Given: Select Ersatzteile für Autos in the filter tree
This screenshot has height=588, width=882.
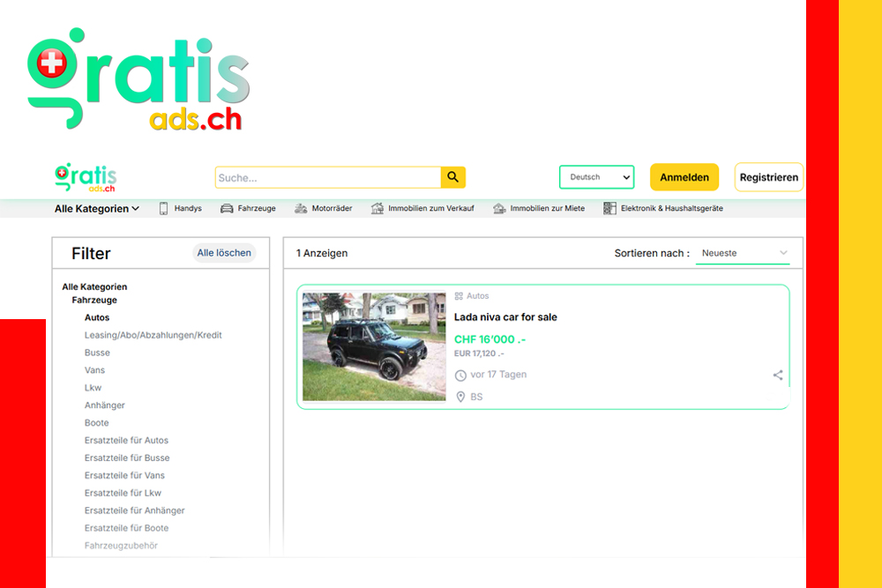Looking at the screenshot, I should pyautogui.click(x=125, y=440).
